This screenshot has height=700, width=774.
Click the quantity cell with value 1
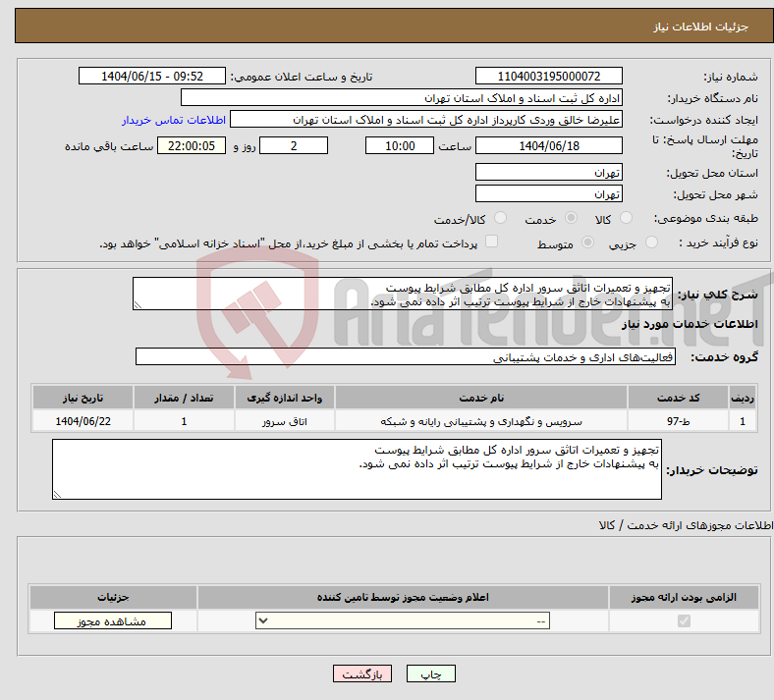(x=184, y=421)
